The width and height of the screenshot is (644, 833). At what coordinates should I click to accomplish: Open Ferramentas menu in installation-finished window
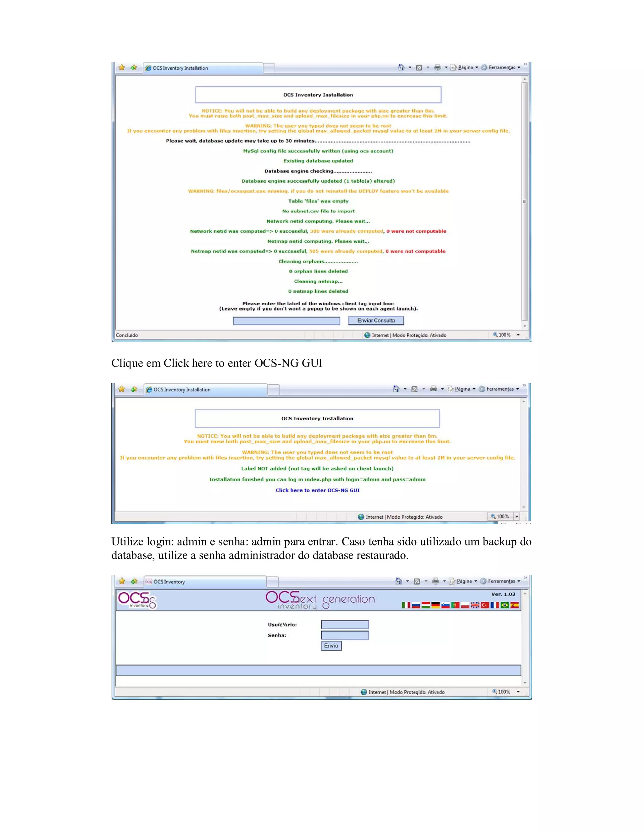[x=499, y=389]
